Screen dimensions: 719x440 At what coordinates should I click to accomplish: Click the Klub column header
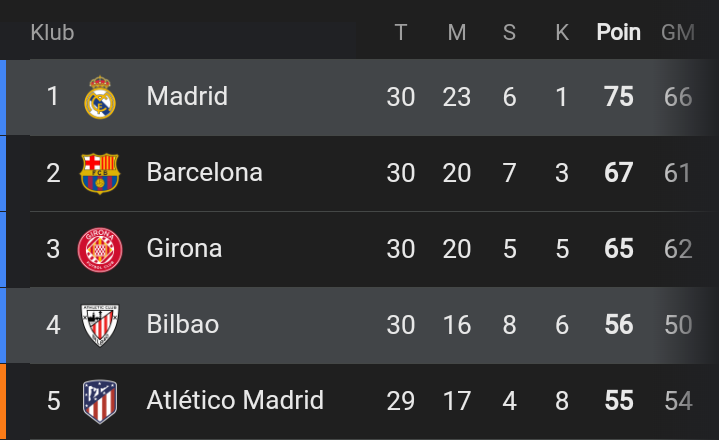(52, 33)
